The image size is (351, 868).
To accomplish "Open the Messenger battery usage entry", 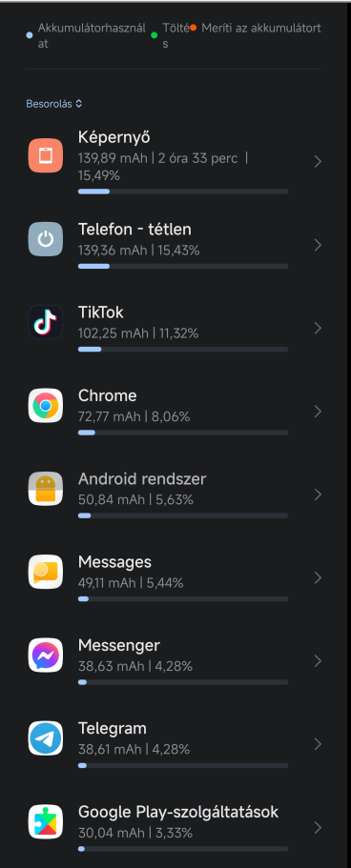I will [175, 661].
